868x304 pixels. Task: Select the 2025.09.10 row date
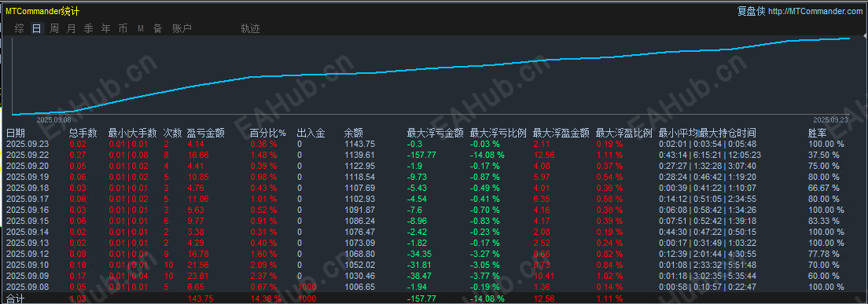coord(28,266)
